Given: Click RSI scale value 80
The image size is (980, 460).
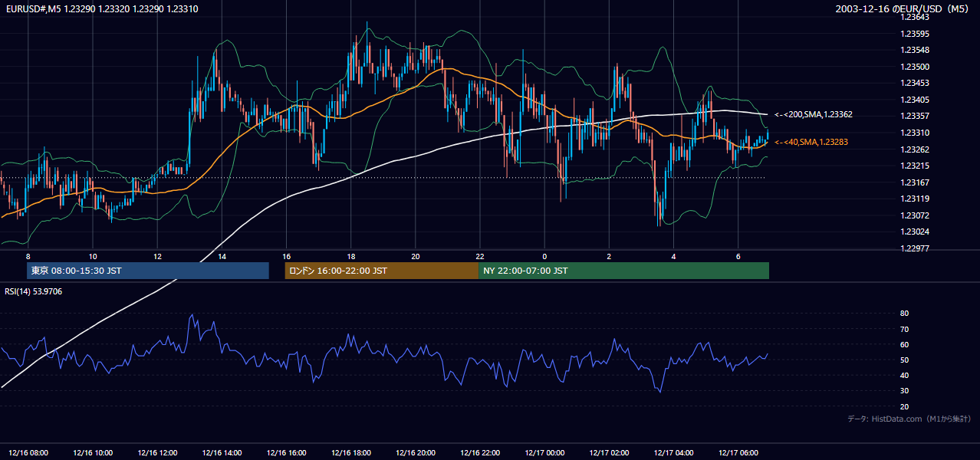Looking at the screenshot, I should point(904,314).
